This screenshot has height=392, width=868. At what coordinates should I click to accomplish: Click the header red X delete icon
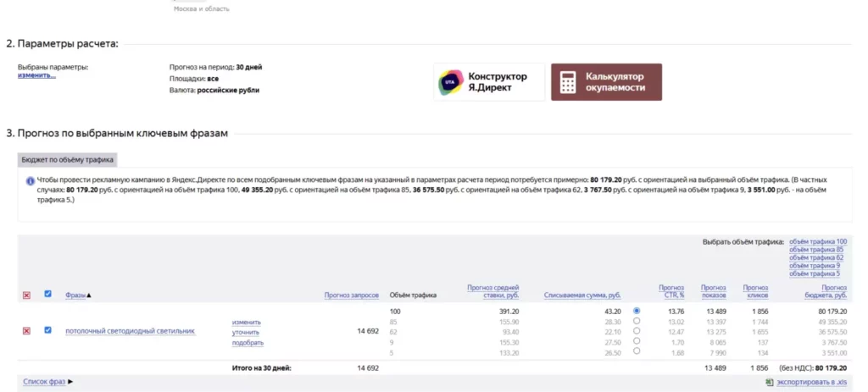[x=26, y=295]
